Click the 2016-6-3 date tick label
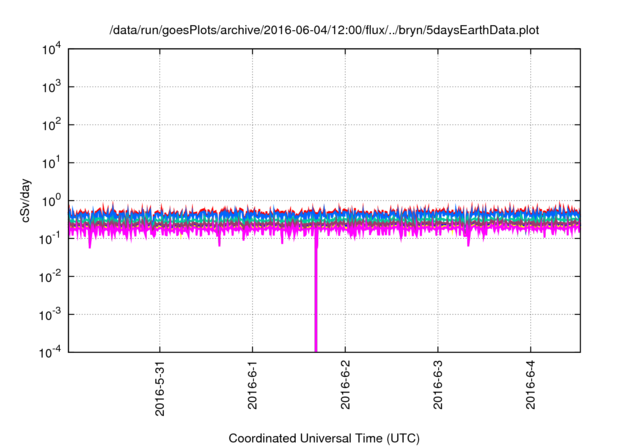This screenshot has height=448, width=640. click(x=438, y=385)
